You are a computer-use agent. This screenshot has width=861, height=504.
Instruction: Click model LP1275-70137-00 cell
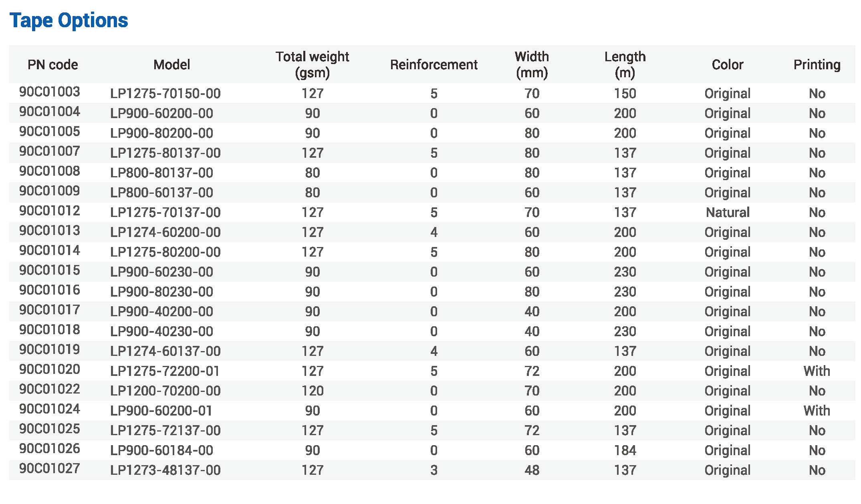[165, 213]
